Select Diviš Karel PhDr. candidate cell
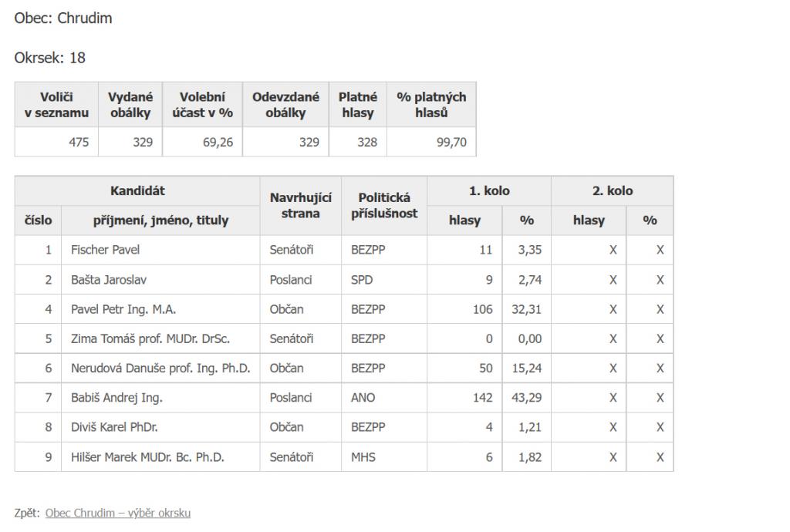 point(160,427)
